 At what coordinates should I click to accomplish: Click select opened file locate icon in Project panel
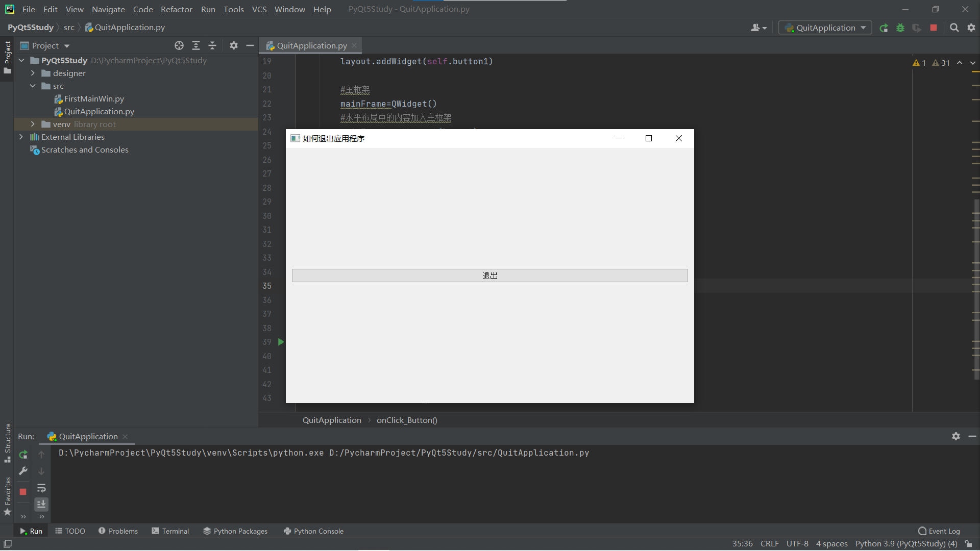pyautogui.click(x=179, y=45)
